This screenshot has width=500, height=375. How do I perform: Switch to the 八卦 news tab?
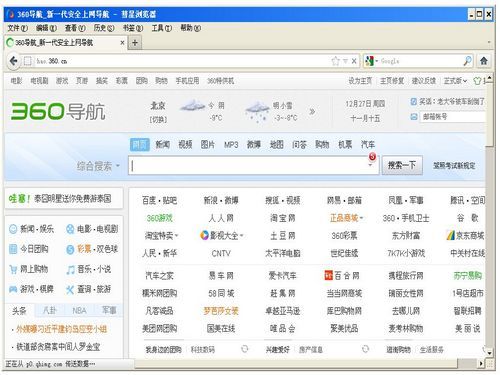click(x=49, y=311)
